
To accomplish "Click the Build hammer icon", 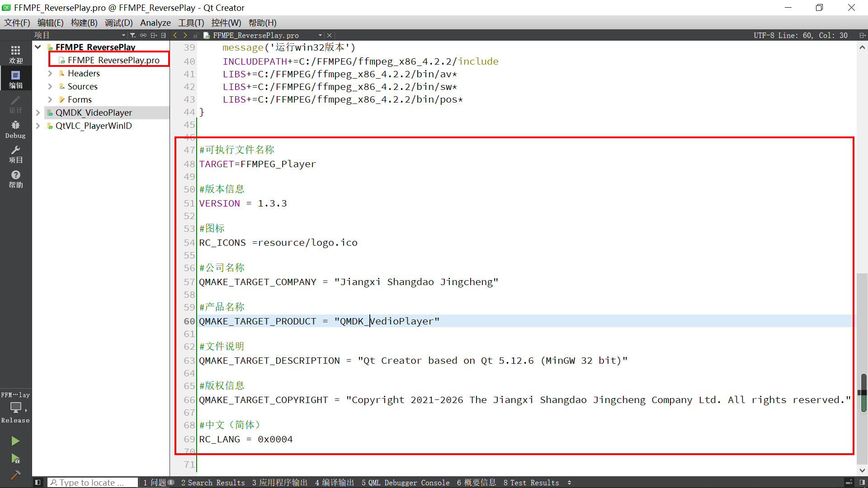I will pyautogui.click(x=15, y=475).
